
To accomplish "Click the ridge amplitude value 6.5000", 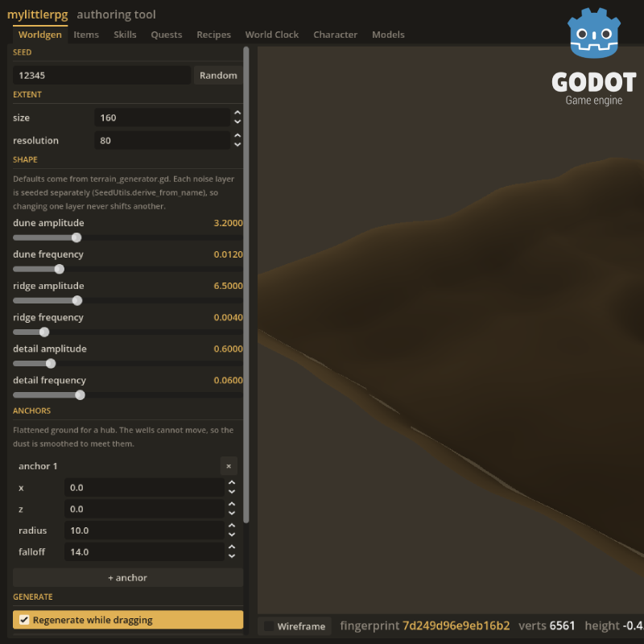I will click(x=228, y=286).
